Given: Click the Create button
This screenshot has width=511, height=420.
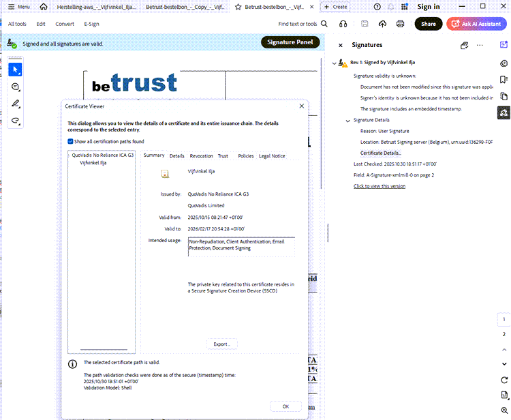Looking at the screenshot, I should (x=335, y=7).
